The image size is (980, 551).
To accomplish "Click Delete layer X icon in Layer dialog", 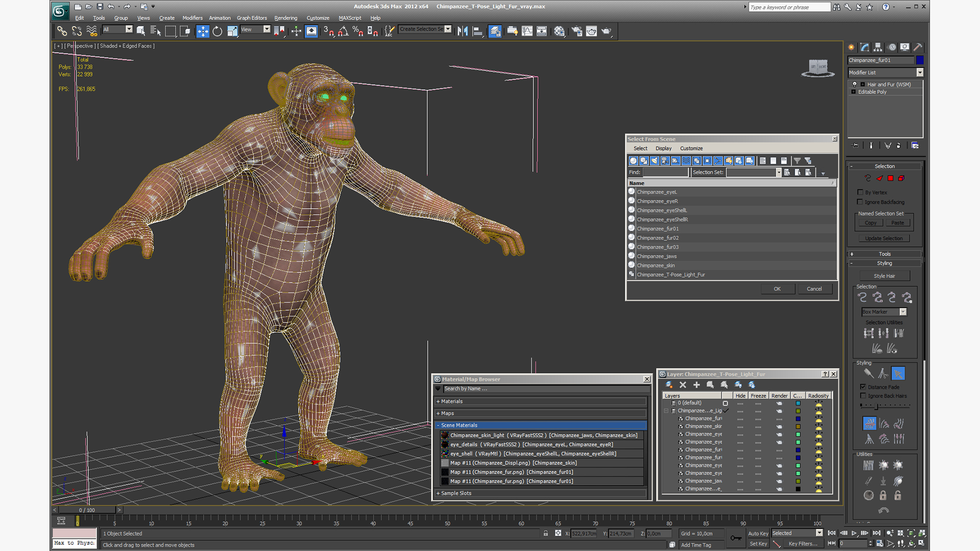I will [x=683, y=385].
